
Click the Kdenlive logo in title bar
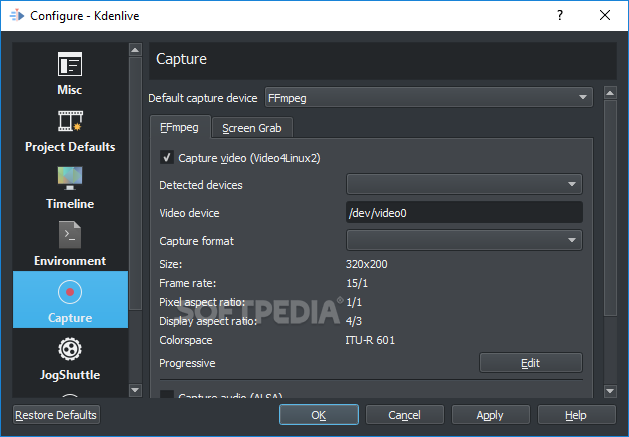17,16
